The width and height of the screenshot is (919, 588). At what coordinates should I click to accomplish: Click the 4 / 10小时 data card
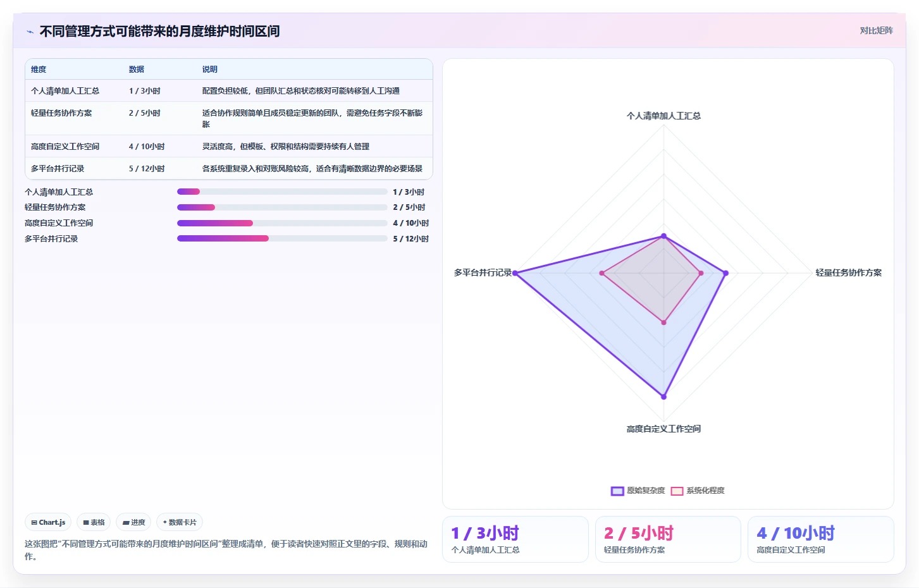tap(821, 539)
